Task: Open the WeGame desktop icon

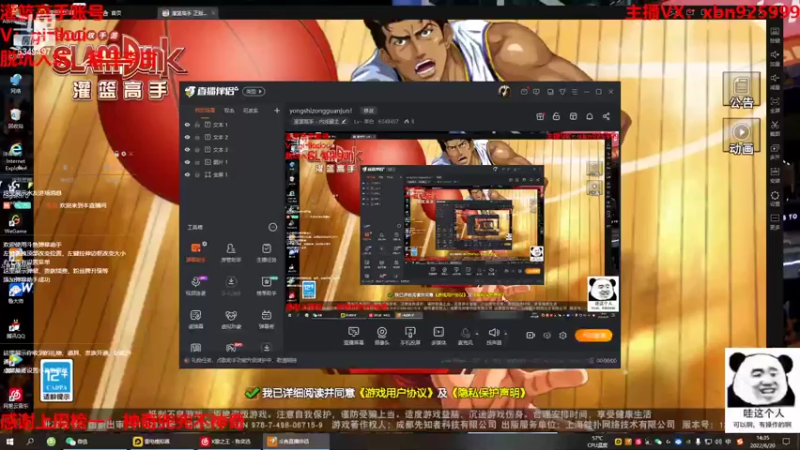Action: [15, 223]
